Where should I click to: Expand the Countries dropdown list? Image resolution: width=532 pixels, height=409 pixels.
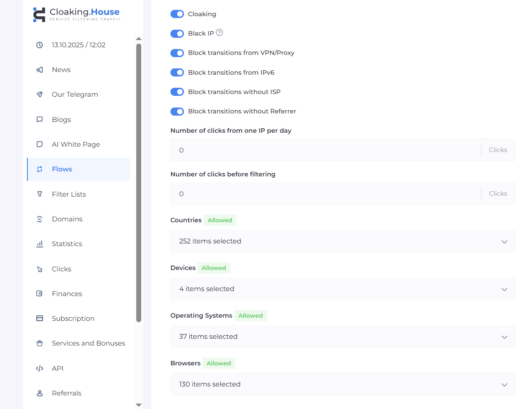(343, 242)
